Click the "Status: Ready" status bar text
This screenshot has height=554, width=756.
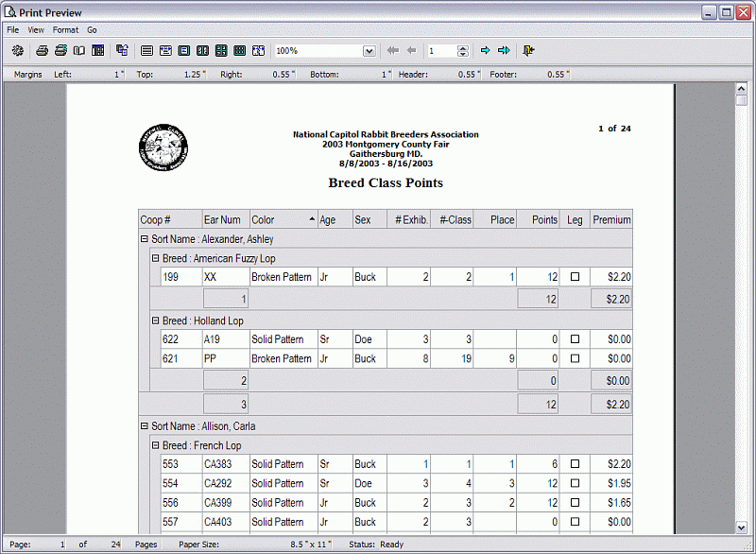coord(376,545)
